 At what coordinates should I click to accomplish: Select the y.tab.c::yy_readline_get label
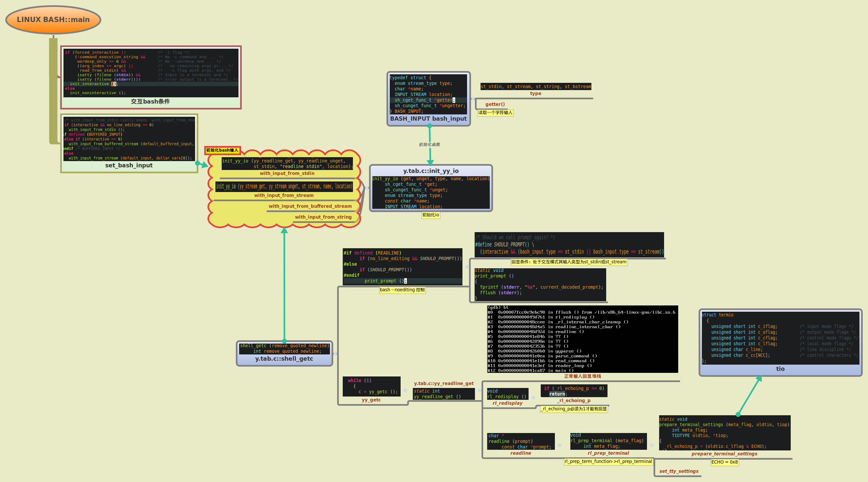pyautogui.click(x=444, y=383)
